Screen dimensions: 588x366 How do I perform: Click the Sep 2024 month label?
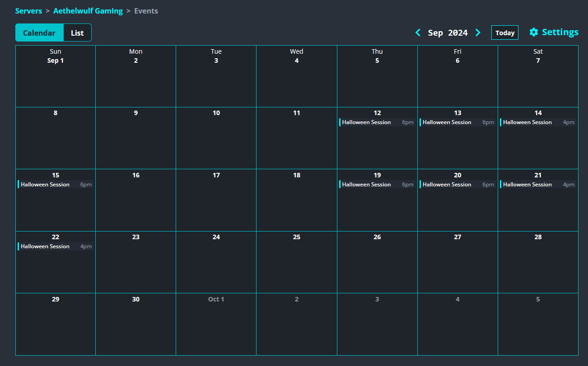pyautogui.click(x=448, y=32)
